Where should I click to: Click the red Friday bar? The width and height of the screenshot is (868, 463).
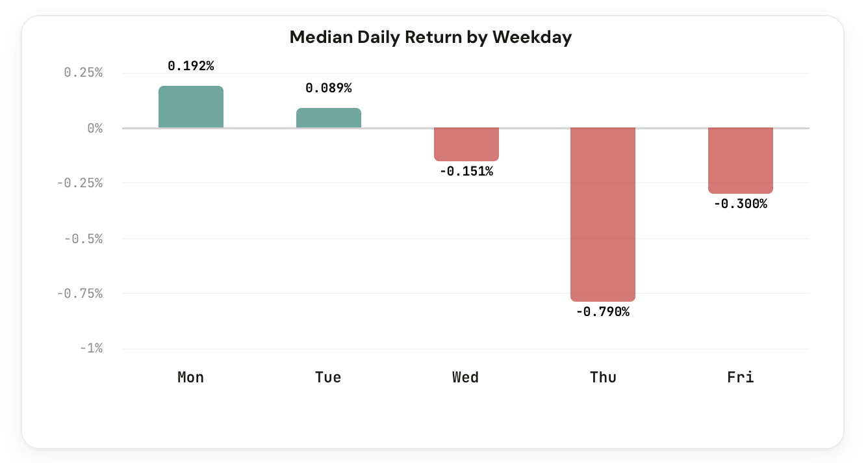tap(741, 160)
